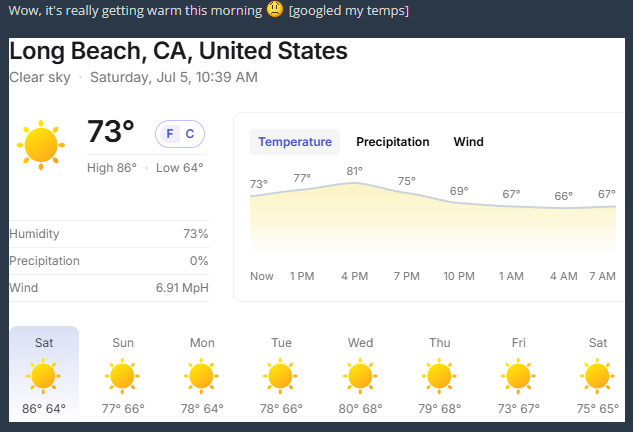Click the sun icon for Wednesday's forecast

360,376
